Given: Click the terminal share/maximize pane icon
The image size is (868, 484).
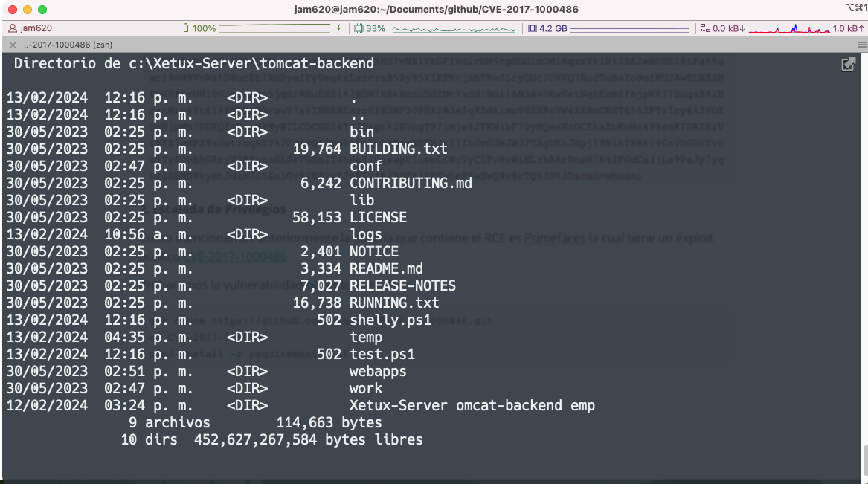Looking at the screenshot, I should coord(848,64).
